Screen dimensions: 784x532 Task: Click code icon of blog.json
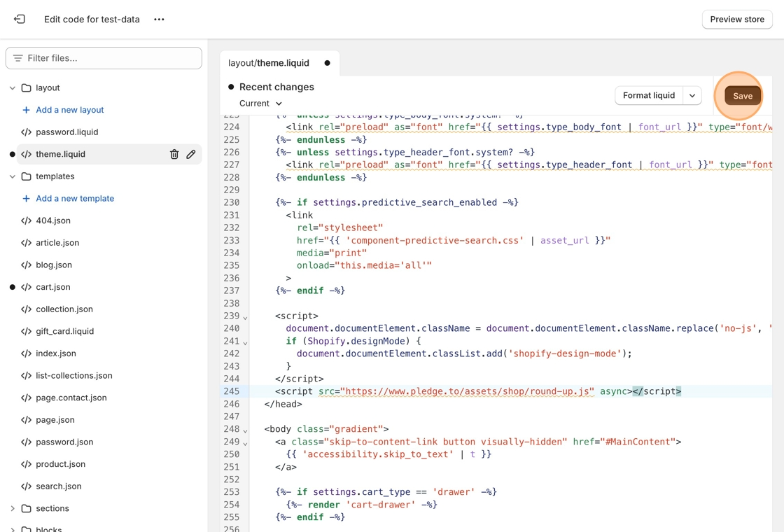tap(26, 265)
